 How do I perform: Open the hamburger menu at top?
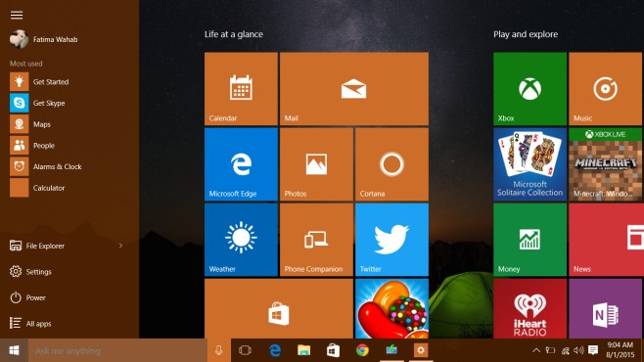[17, 16]
